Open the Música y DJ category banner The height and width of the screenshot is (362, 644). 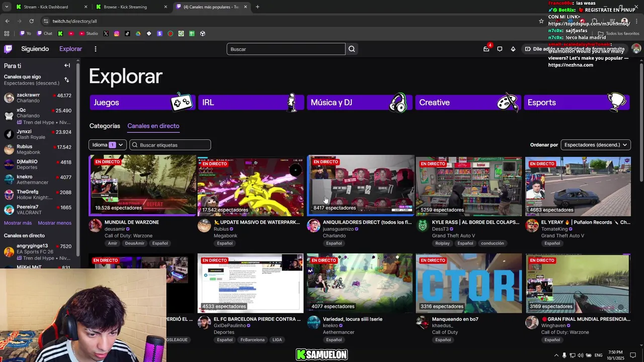click(360, 102)
